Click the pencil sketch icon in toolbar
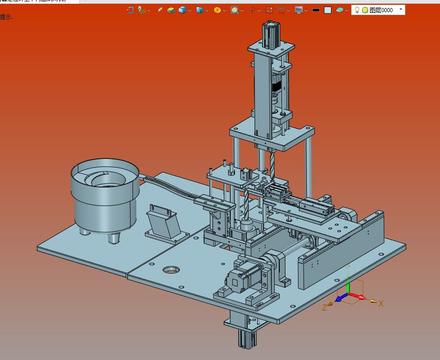 coord(160,10)
